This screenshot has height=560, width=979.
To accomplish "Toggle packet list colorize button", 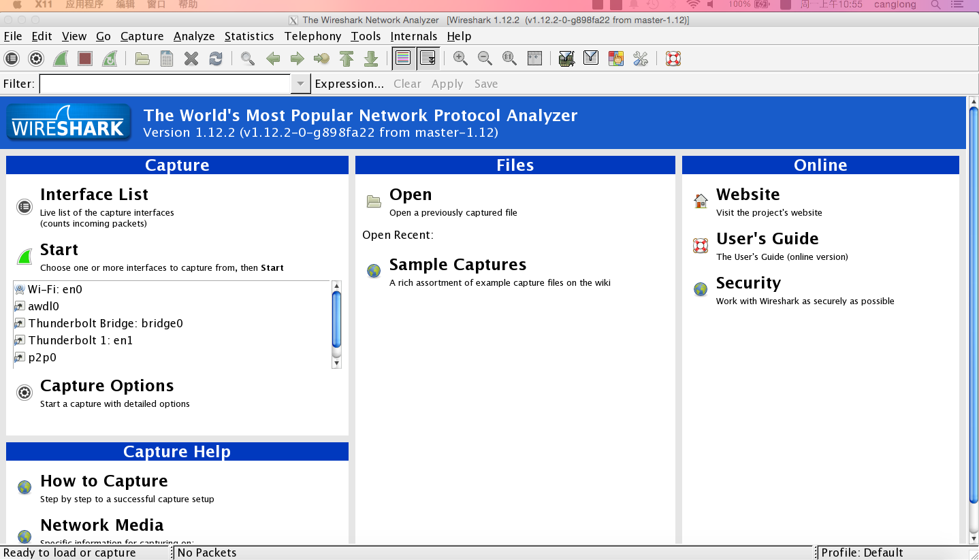I will coord(403,59).
